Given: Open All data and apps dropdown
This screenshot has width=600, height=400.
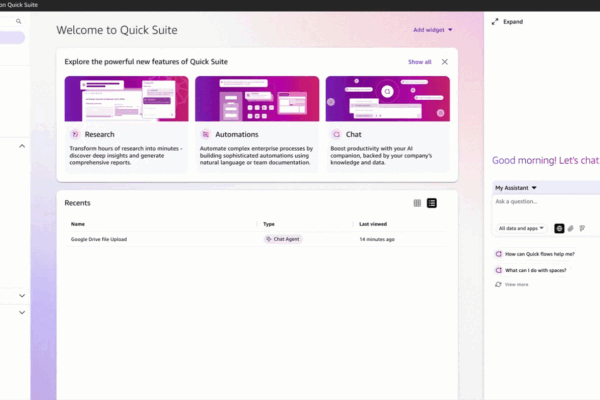Looking at the screenshot, I should [521, 229].
